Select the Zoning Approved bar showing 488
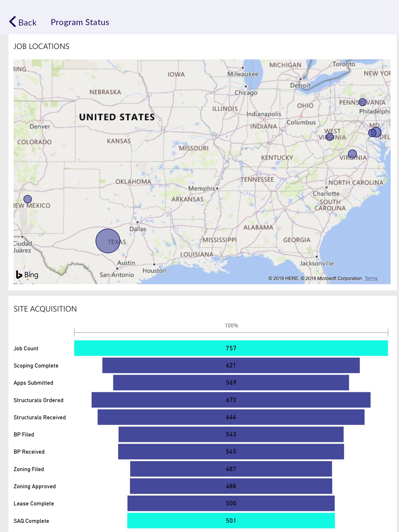Viewport: 399px width, 532px height. (x=231, y=486)
